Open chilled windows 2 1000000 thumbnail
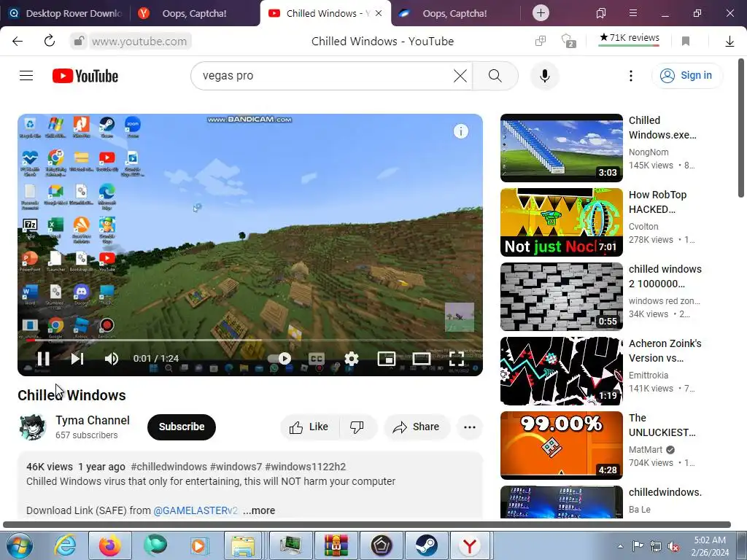747x560 pixels. click(x=561, y=296)
